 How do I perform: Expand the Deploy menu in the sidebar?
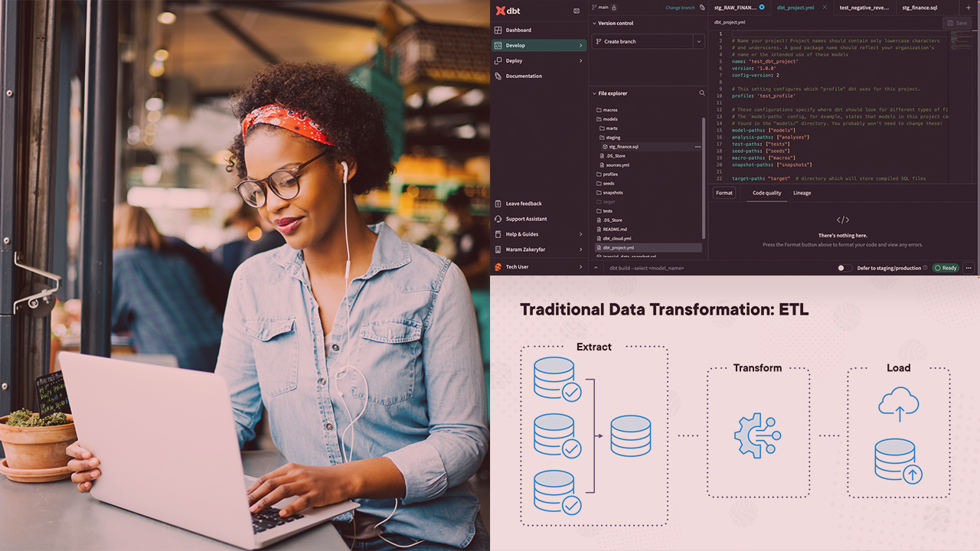(x=580, y=61)
